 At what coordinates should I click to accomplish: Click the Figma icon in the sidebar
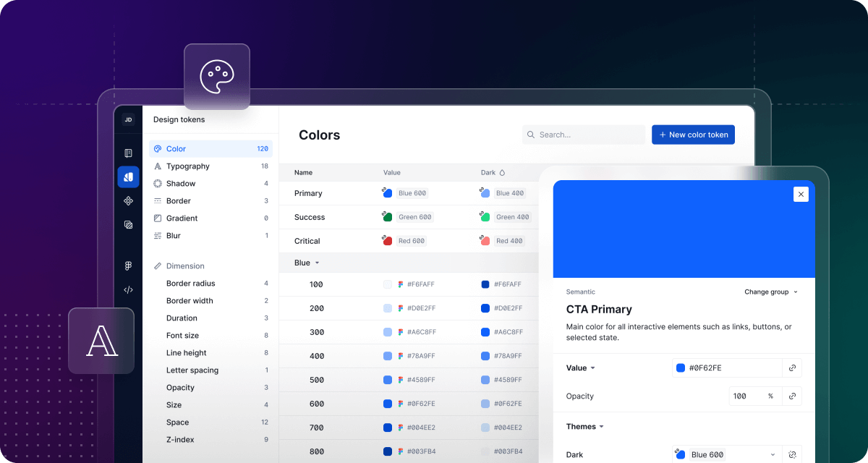pyautogui.click(x=128, y=266)
